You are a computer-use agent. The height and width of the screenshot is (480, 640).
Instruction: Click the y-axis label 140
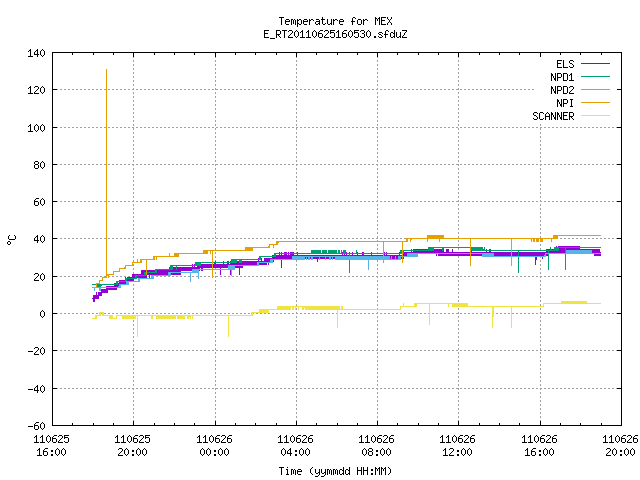[x=36, y=53]
